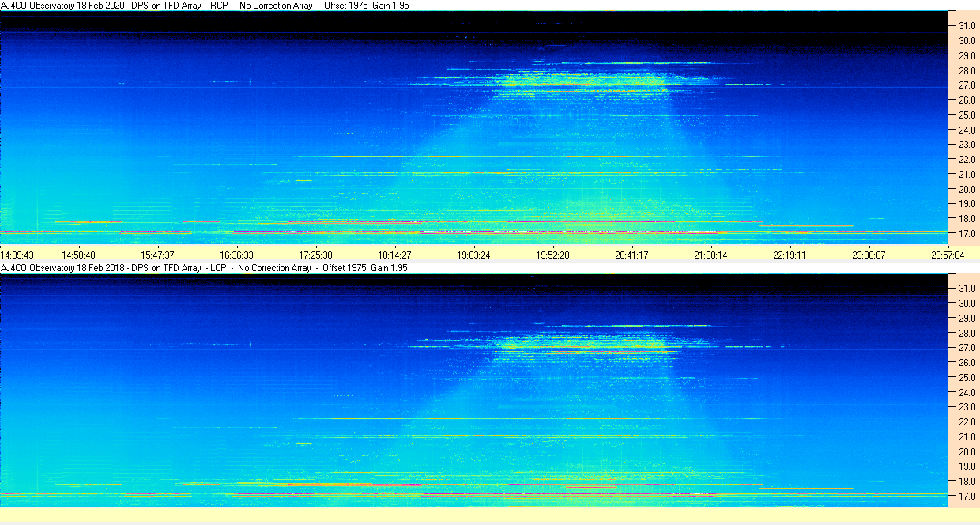The image size is (980, 525).
Task: Click the 23.0 frequency label on RCP scale
Action: 967,145
